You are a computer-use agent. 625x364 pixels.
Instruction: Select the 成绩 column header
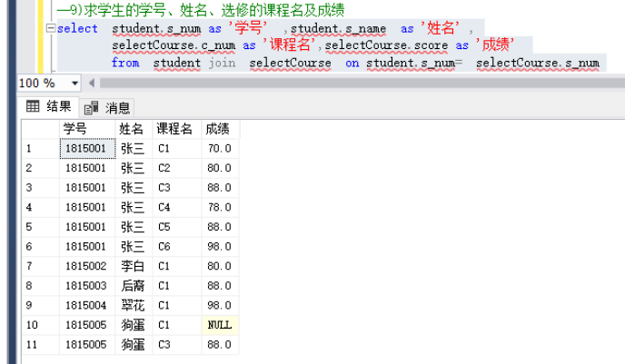[x=221, y=129]
